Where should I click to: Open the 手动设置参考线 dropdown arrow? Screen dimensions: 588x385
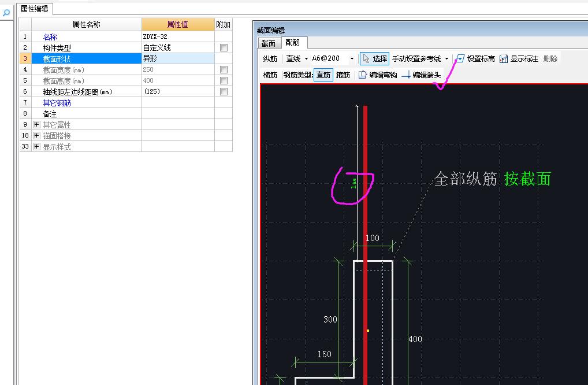446,58
